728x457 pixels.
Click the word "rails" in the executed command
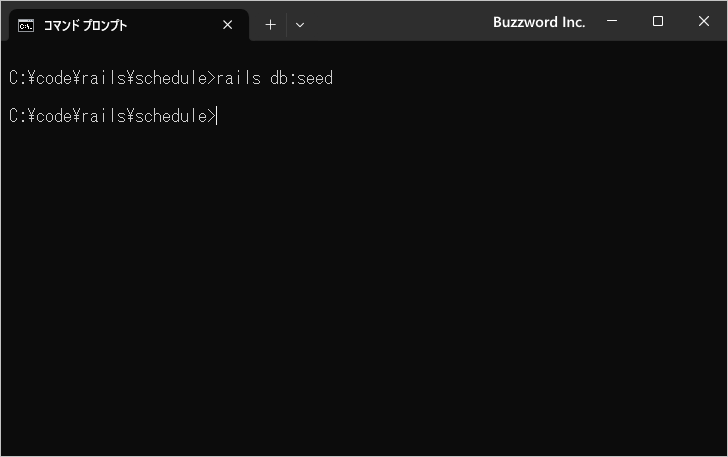click(239, 78)
